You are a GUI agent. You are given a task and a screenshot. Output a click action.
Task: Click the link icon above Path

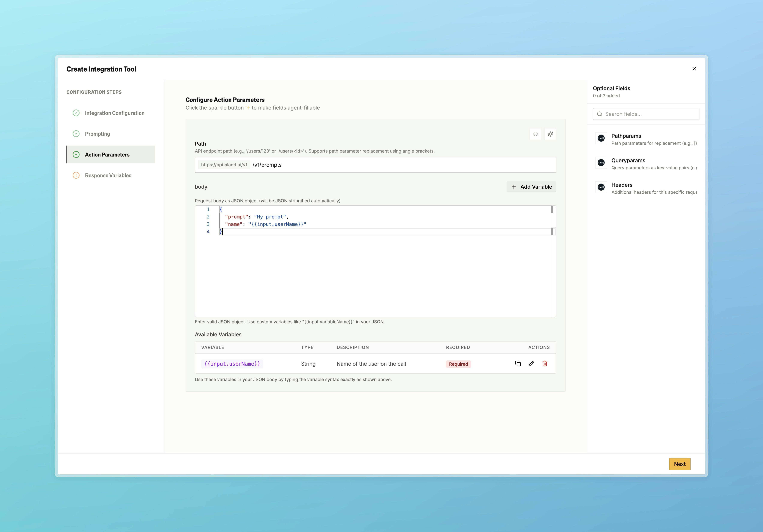click(535, 134)
